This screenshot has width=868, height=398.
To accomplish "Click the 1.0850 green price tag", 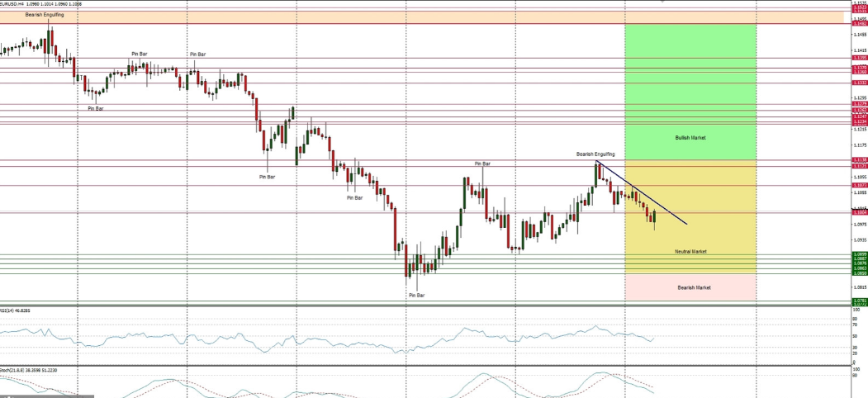I will (859, 272).
